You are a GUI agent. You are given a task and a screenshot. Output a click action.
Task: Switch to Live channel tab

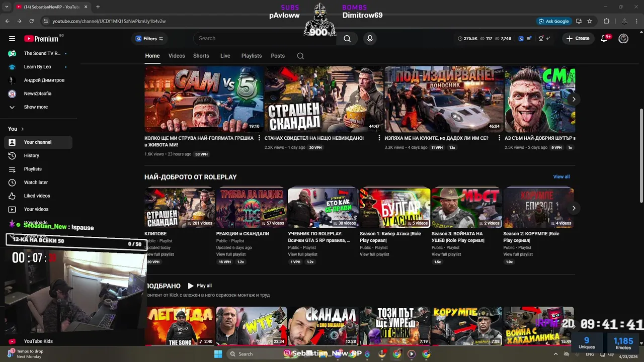(225, 56)
